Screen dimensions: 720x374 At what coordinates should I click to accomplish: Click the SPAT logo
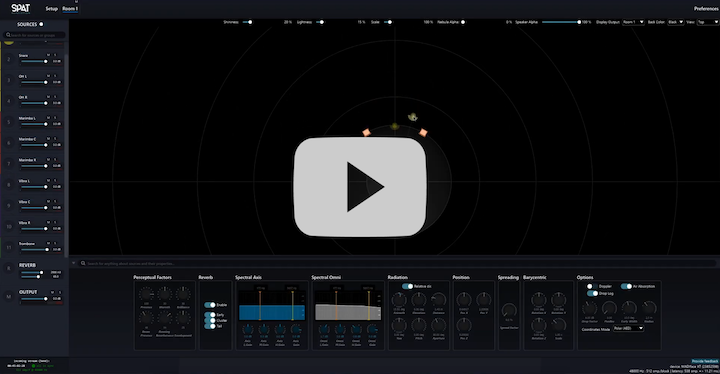pos(20,8)
